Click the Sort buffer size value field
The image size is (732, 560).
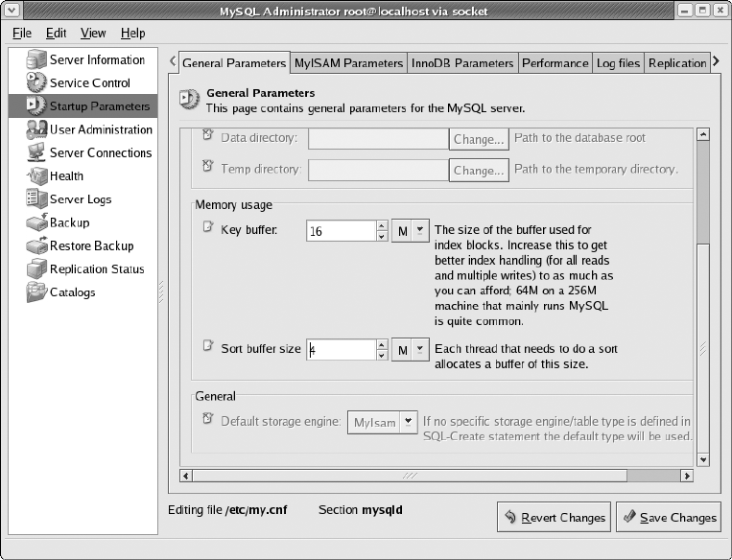(342, 350)
